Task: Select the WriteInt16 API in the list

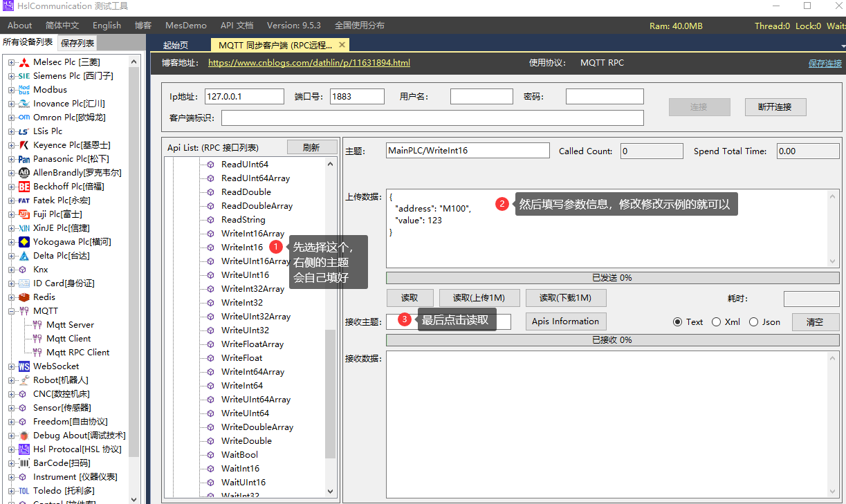Action: point(241,247)
